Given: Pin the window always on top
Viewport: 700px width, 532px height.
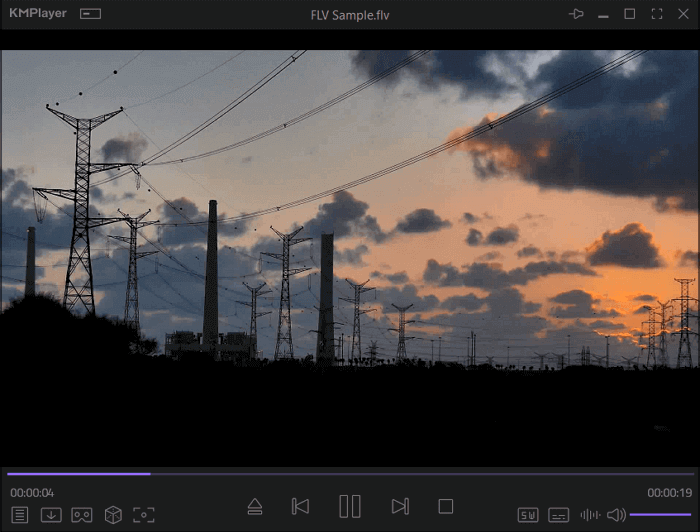Looking at the screenshot, I should click(576, 14).
